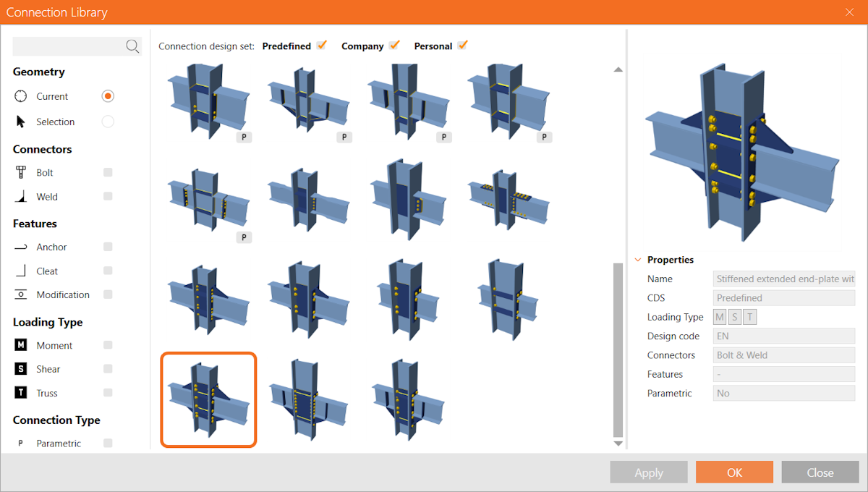Screen dimensions: 868x492
Task: Click the Weld connector icon
Action: point(21,197)
